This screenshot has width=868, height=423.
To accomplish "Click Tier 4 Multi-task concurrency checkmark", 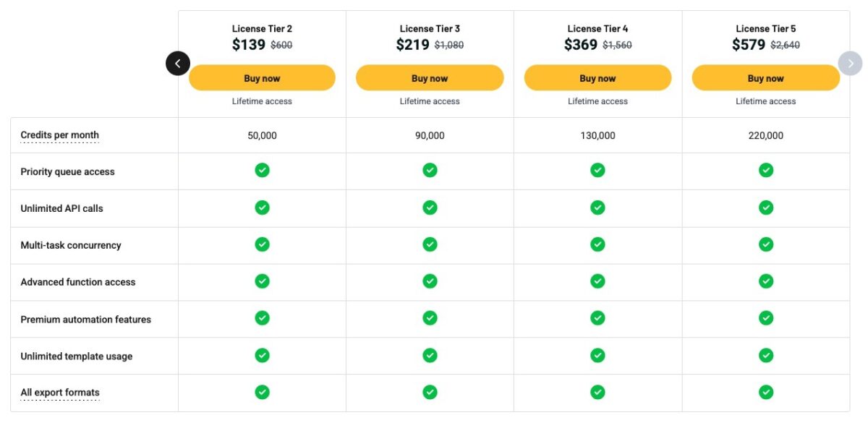I will pyautogui.click(x=597, y=244).
